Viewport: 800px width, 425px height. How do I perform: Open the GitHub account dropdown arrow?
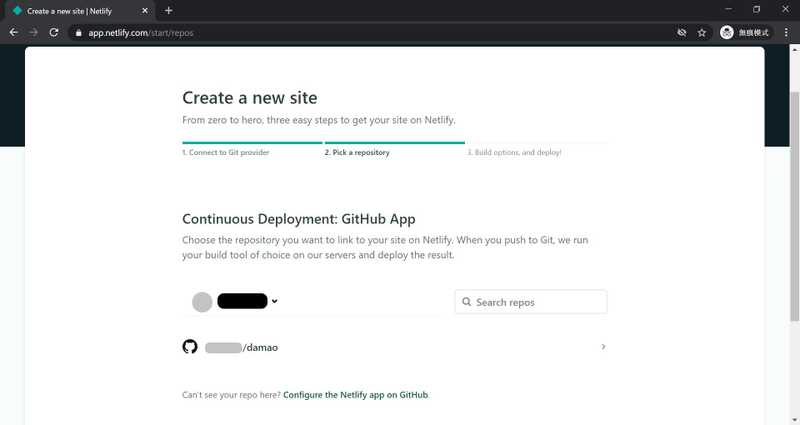[x=274, y=301]
